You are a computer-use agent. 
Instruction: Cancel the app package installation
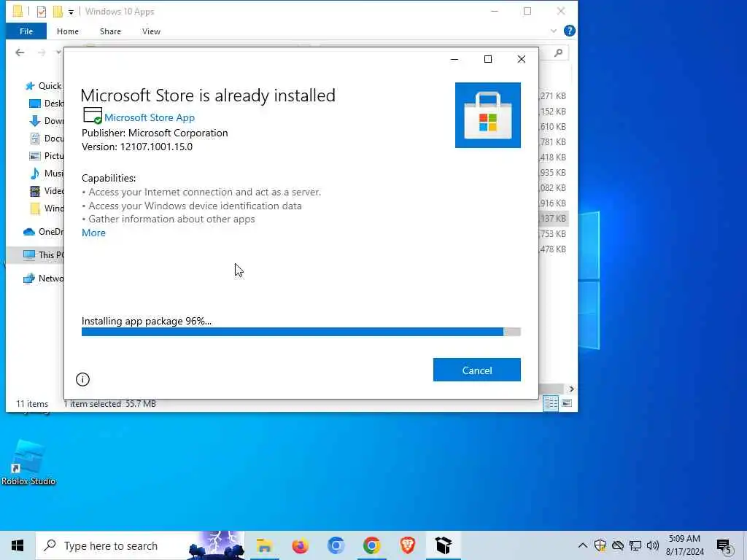(x=476, y=370)
